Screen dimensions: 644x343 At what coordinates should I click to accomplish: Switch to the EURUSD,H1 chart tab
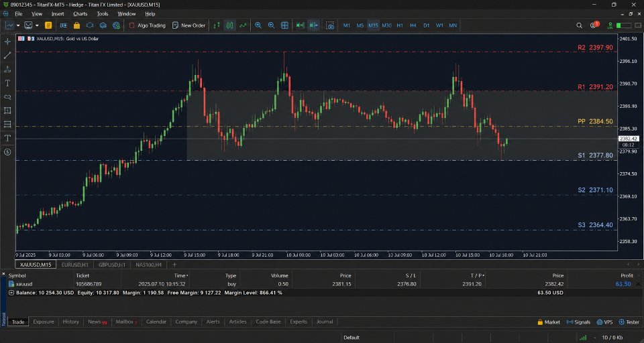point(74,265)
